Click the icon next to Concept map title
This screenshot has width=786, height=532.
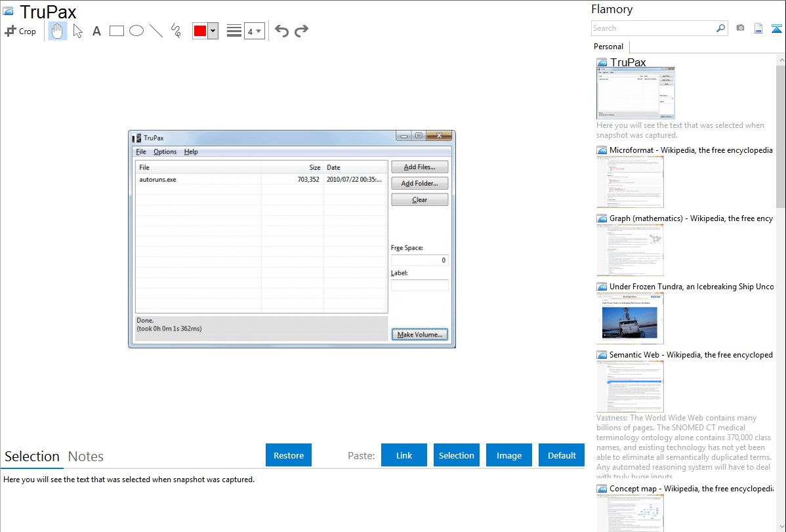coord(602,489)
